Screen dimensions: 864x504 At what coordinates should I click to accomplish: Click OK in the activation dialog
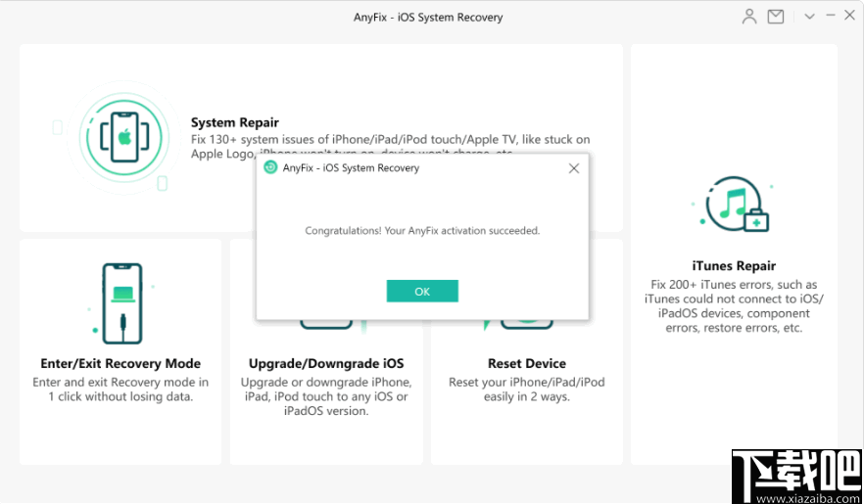click(422, 291)
